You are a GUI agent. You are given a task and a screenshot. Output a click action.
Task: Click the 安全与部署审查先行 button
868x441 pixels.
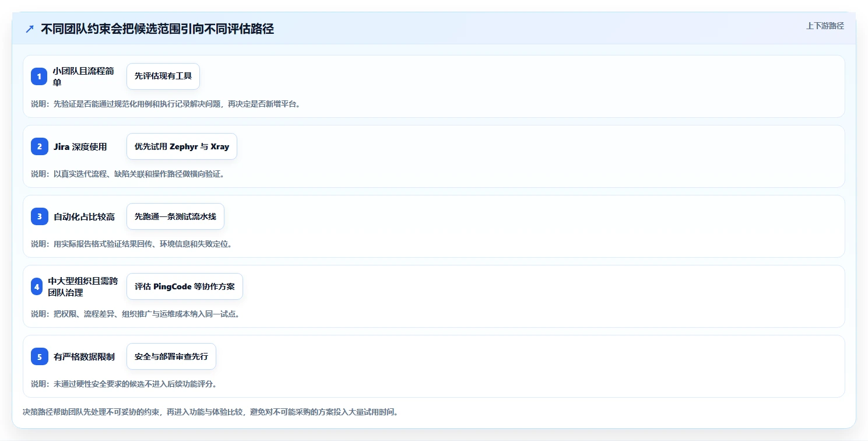coord(171,356)
